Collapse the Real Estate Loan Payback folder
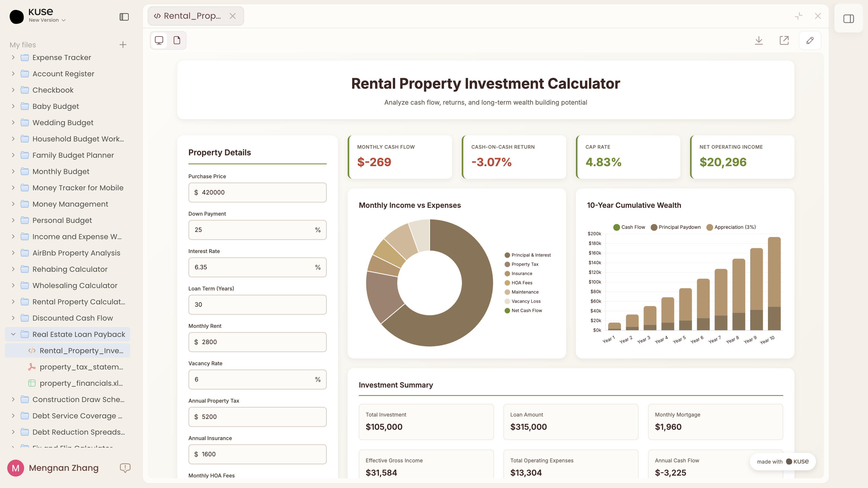Screen dimensions: 868x488 (13, 334)
